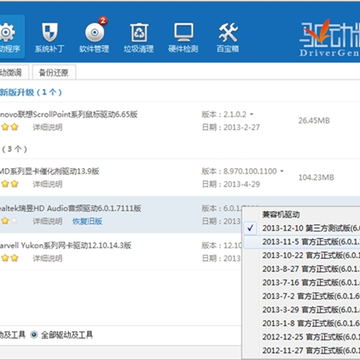Open 垃圾清理 recycle bin icon
The width and height of the screenshot is (360, 360).
click(x=139, y=32)
